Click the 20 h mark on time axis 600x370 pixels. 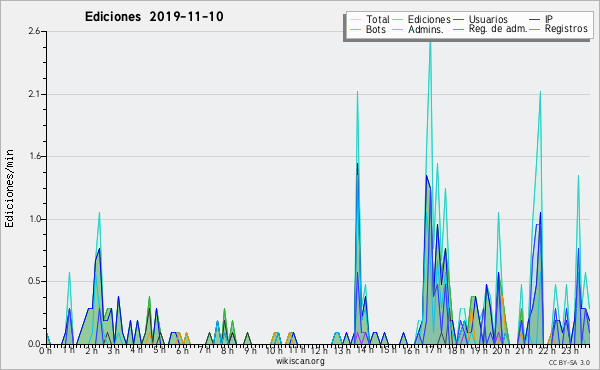click(501, 350)
